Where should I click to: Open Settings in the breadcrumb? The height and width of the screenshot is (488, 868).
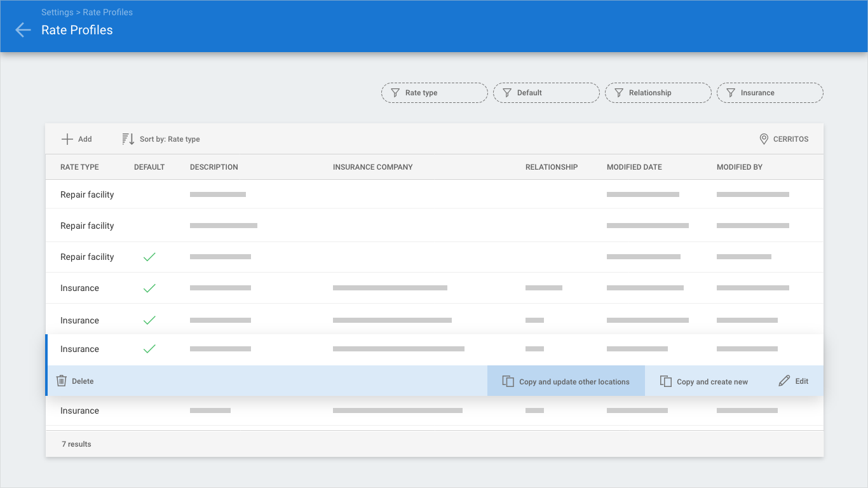(57, 12)
